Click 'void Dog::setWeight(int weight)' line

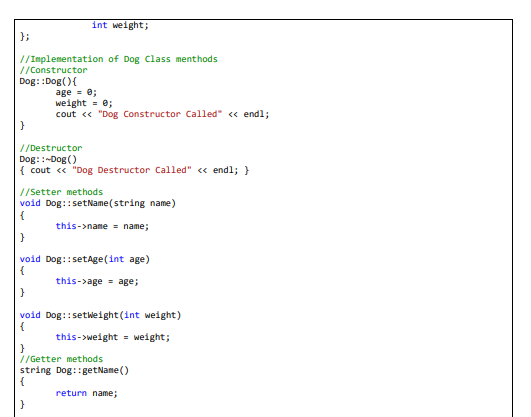(100, 315)
